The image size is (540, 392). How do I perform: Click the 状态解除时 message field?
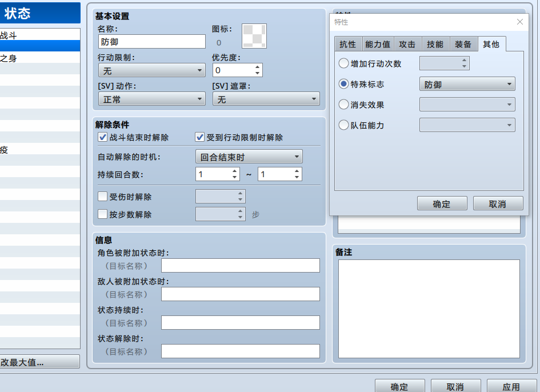(x=241, y=351)
